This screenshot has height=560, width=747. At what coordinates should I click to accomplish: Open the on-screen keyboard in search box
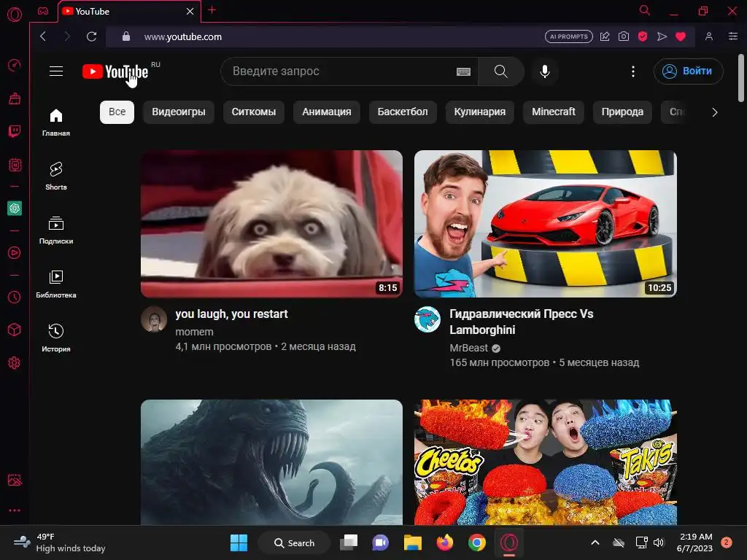[463, 71]
